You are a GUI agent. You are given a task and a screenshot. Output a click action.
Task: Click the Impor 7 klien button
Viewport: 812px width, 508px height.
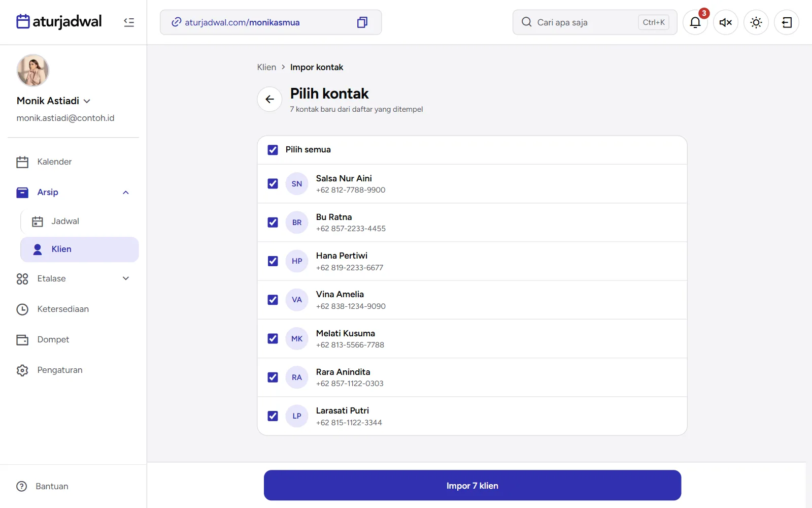(472, 486)
